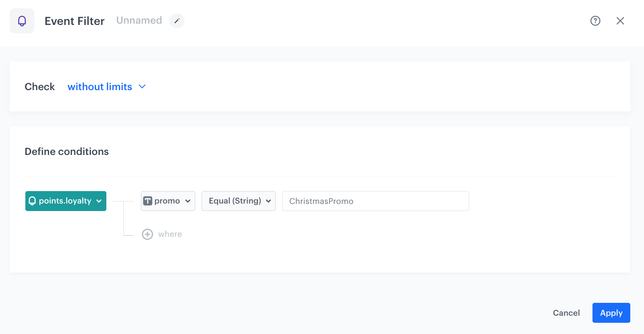
Task: Close the Event Filter panel with the X
Action: coord(620,20)
